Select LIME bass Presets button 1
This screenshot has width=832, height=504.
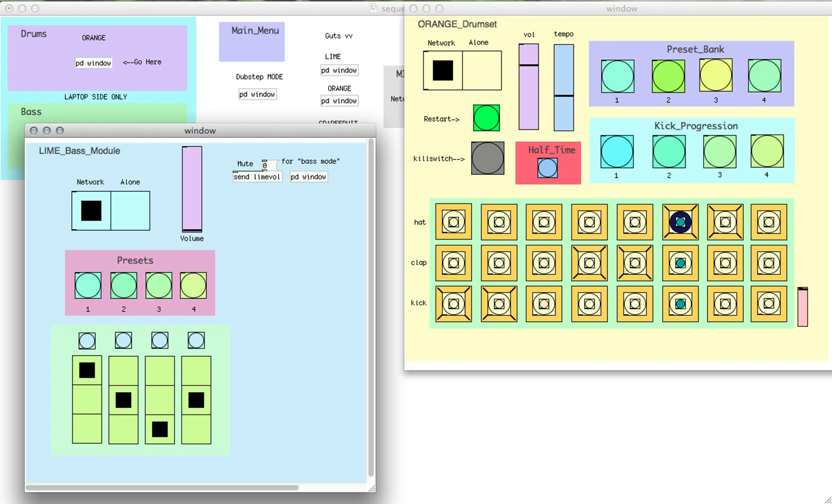coord(88,285)
